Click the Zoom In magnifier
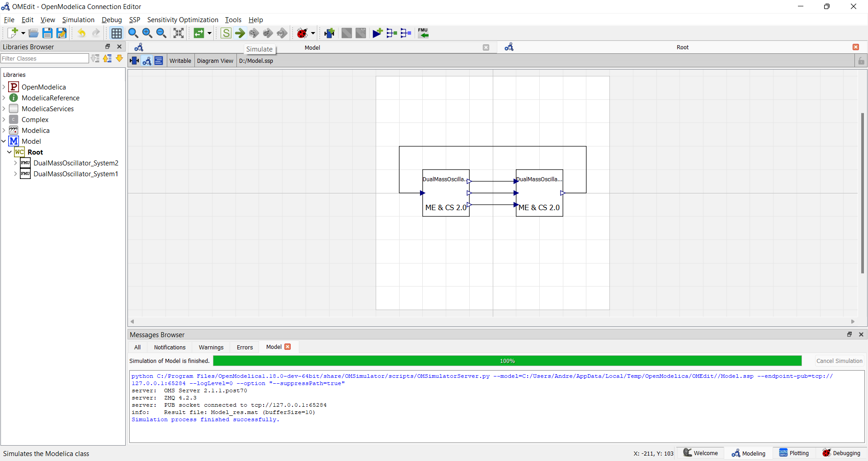 click(x=147, y=33)
